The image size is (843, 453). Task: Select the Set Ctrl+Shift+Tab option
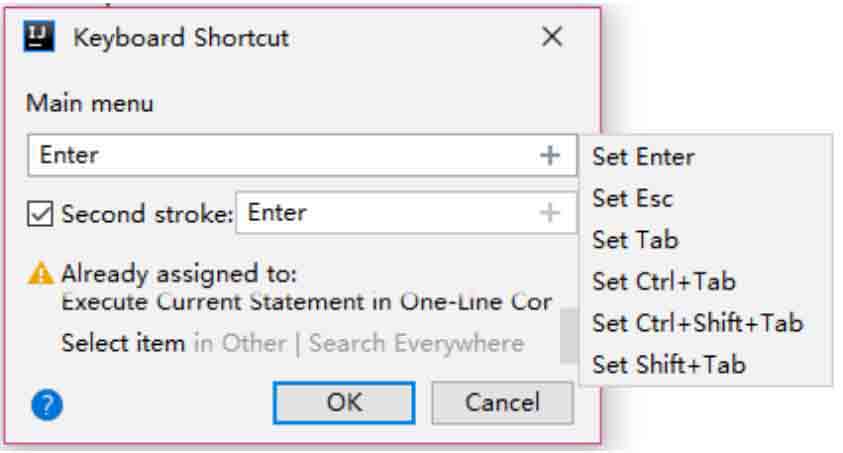[x=697, y=323]
